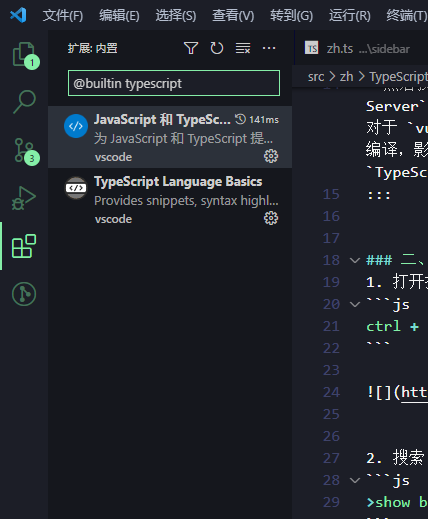Click the TypeScript breadcrumb segment
This screenshot has width=428, height=519.
[399, 77]
